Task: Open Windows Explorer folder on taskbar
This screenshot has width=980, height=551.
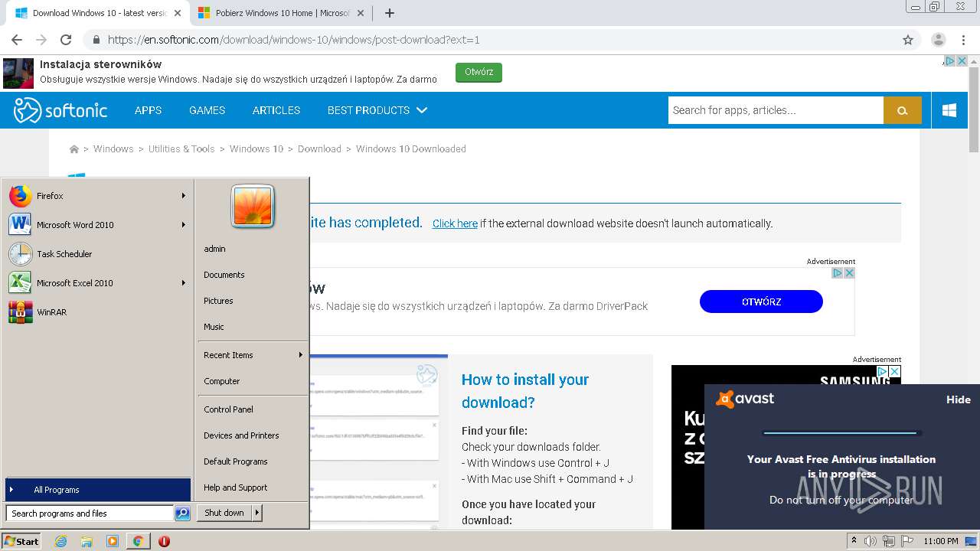Action: point(87,541)
